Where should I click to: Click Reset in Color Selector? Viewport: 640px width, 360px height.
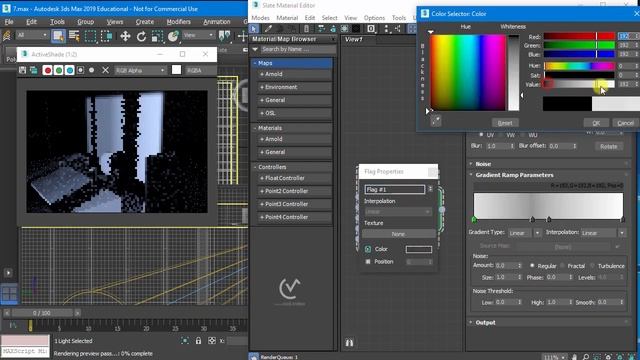(505, 123)
